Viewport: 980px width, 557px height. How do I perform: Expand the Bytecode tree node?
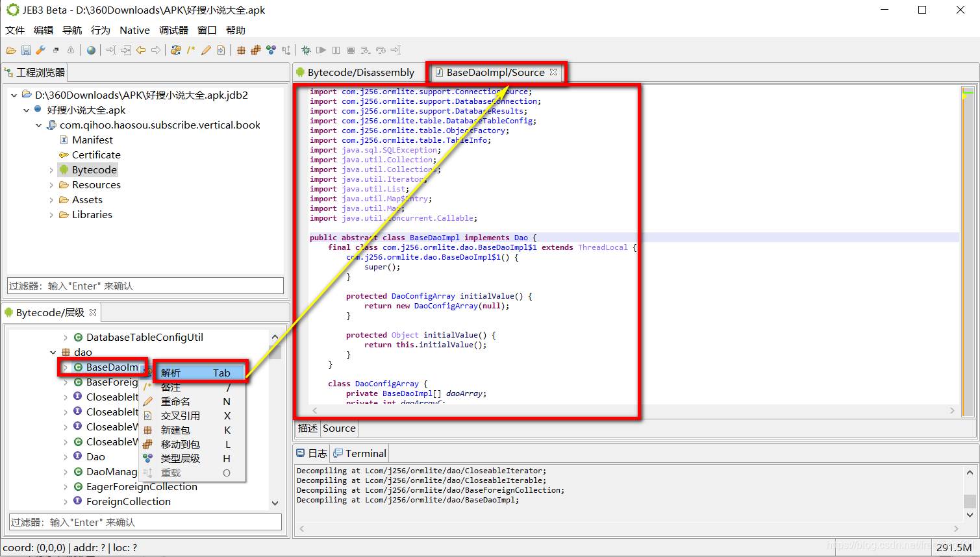point(51,170)
